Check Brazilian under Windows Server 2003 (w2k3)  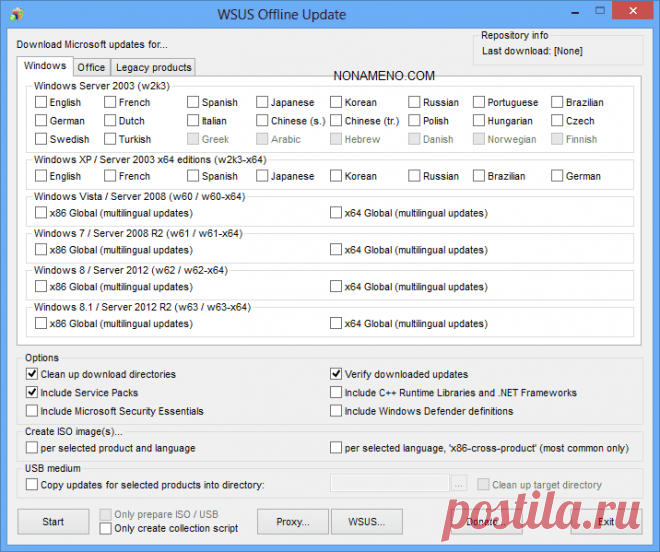tap(557, 102)
